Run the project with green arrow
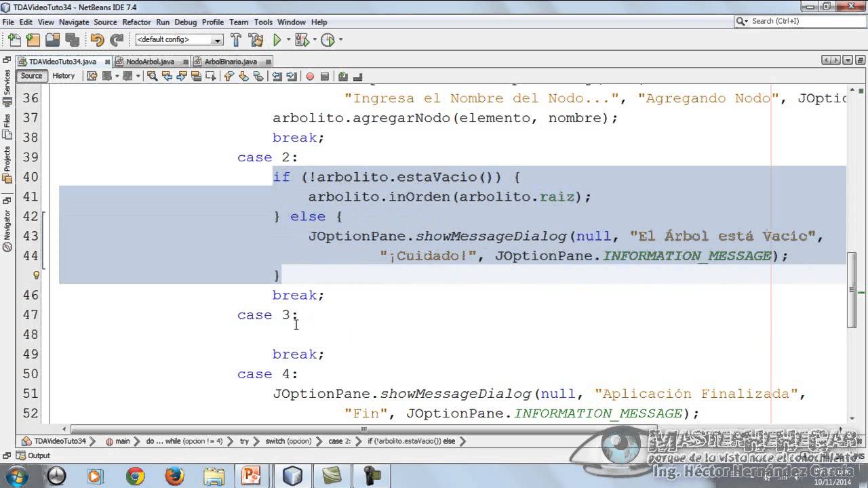 [277, 40]
